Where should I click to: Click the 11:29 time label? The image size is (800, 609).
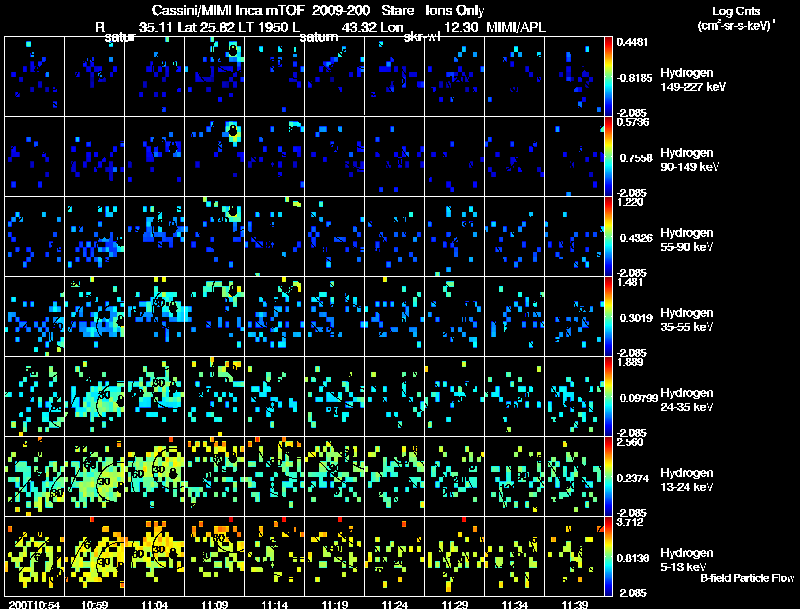pyautogui.click(x=455, y=605)
